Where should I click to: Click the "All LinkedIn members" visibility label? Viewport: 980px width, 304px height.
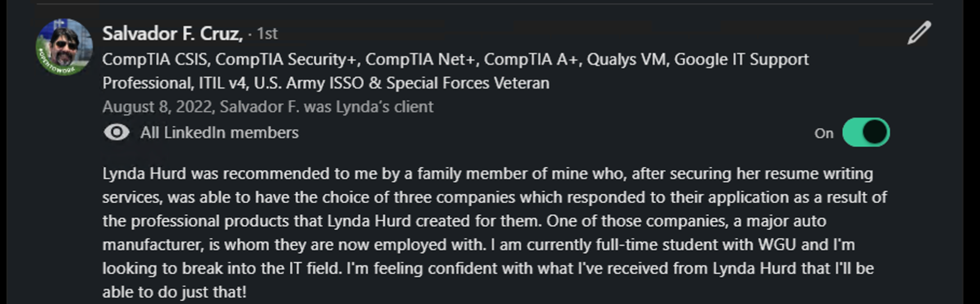click(x=219, y=133)
